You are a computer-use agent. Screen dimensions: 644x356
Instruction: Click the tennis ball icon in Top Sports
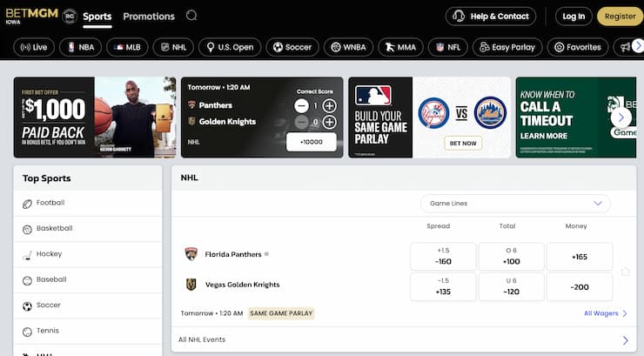[x=27, y=332]
